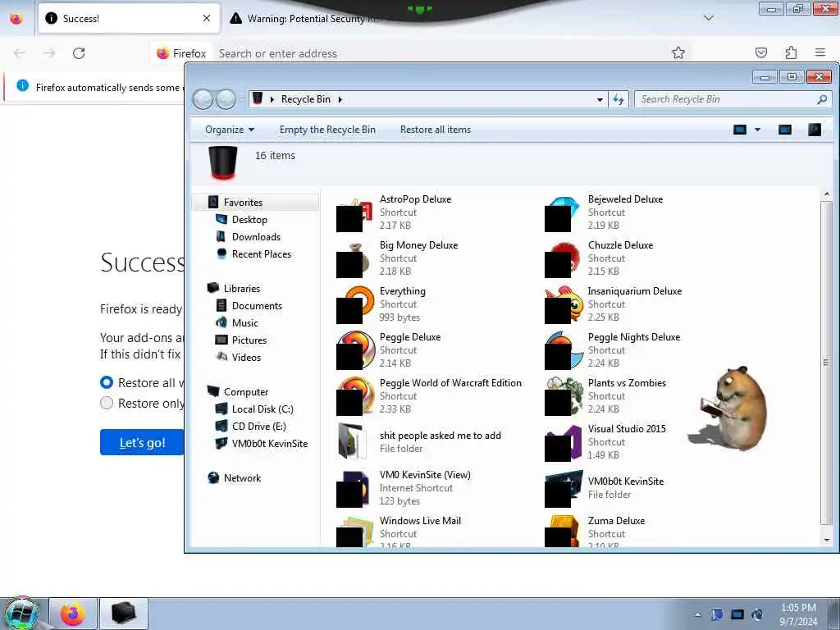Select Restore only radio button
Screen dimensions: 840x630
point(107,403)
